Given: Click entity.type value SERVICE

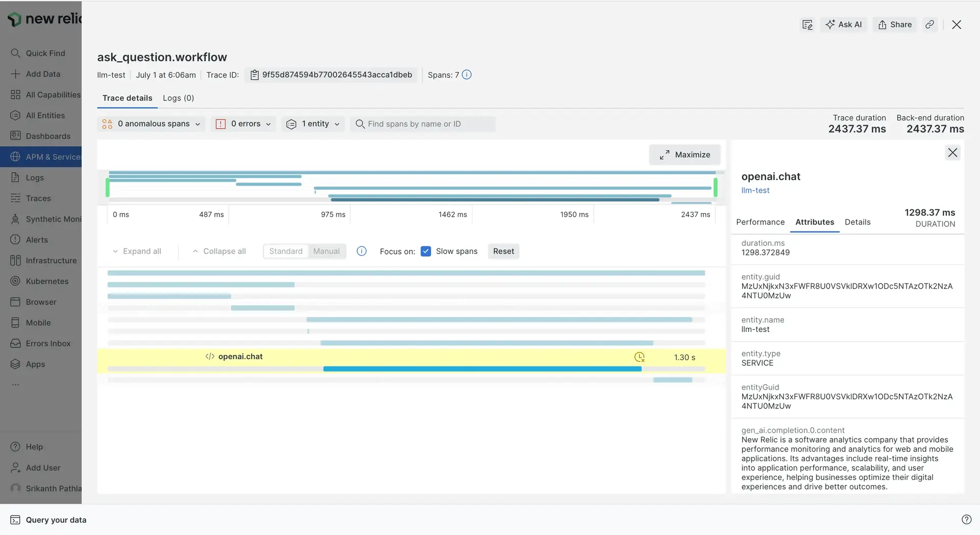Looking at the screenshot, I should coord(757,363).
